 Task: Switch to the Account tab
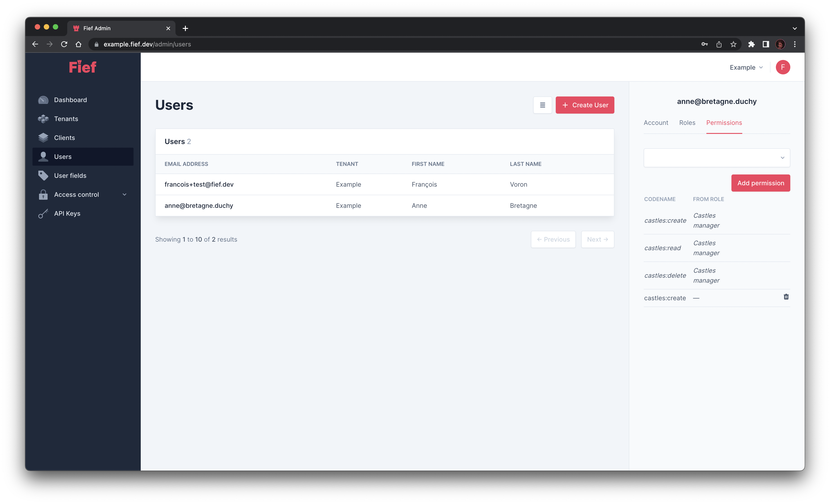pos(655,123)
